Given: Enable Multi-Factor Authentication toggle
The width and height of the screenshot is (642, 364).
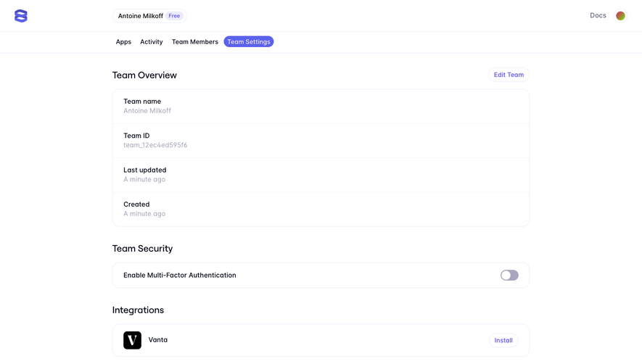Looking at the screenshot, I should point(509,275).
